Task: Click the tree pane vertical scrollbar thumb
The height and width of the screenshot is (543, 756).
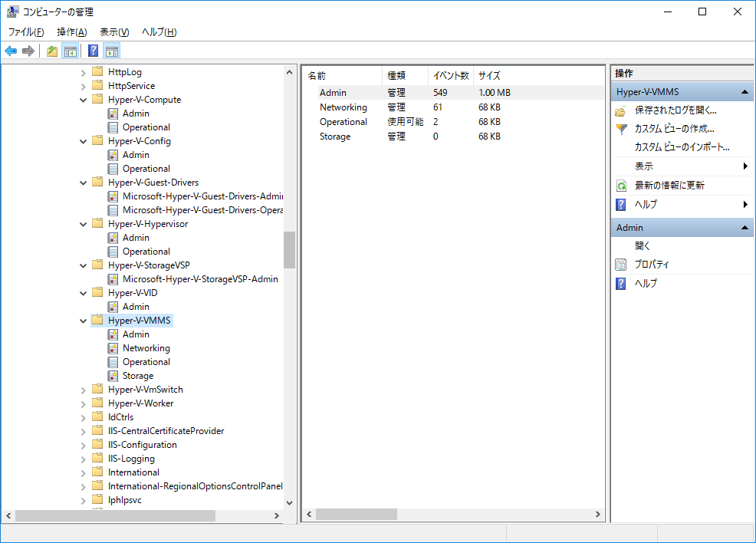Action: [289, 250]
